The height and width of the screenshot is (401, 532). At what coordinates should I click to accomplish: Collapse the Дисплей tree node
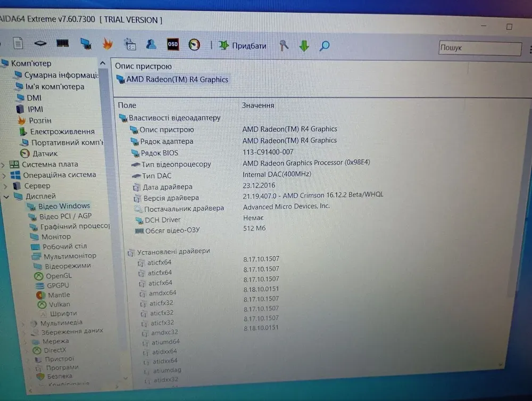coord(6,197)
